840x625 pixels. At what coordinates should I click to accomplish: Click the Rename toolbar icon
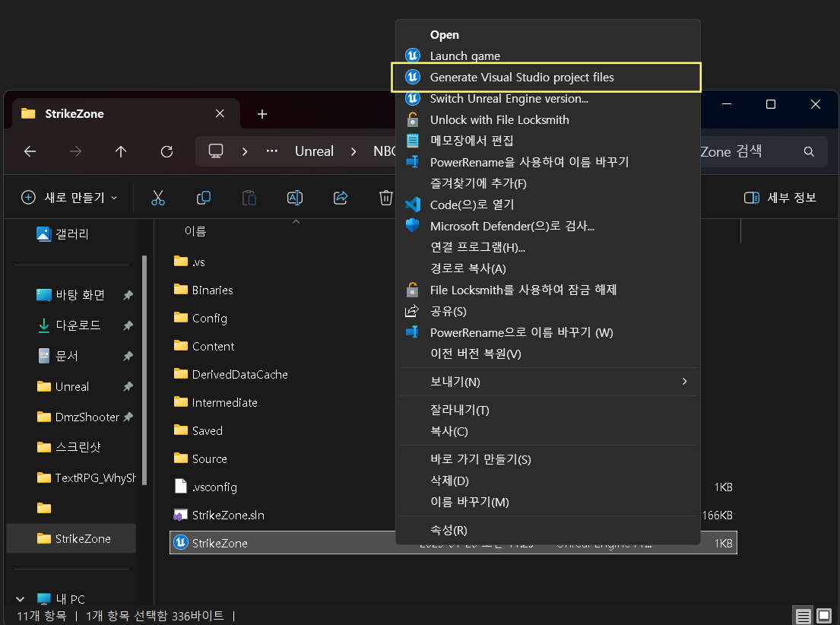[295, 198]
